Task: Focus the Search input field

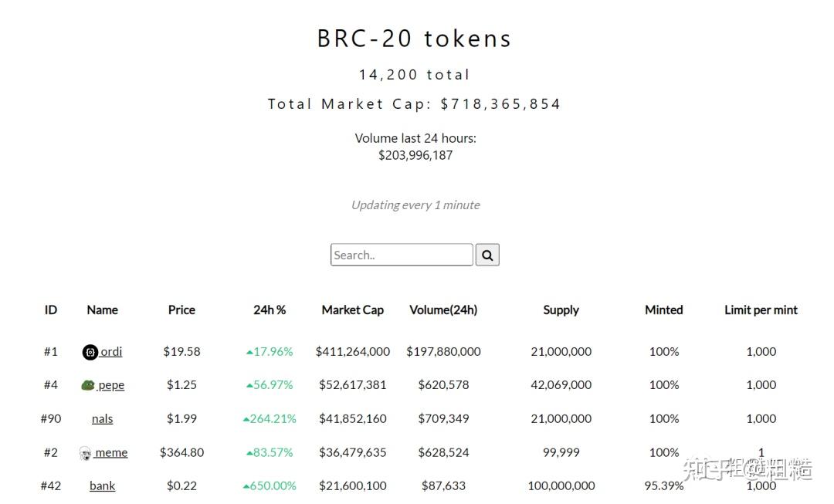Action: pyautogui.click(x=402, y=255)
